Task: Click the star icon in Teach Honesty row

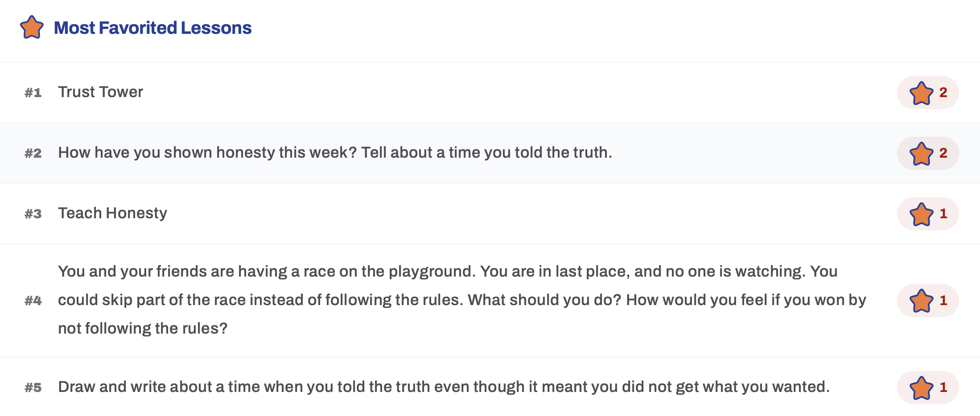Action: pos(921,214)
